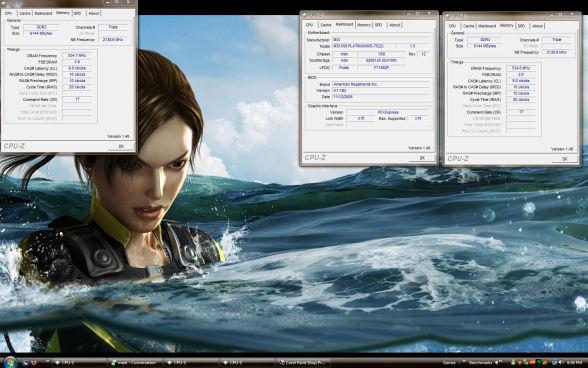Switch middle CPU-Z window to Cache tab
588x368 pixels.
pos(326,25)
